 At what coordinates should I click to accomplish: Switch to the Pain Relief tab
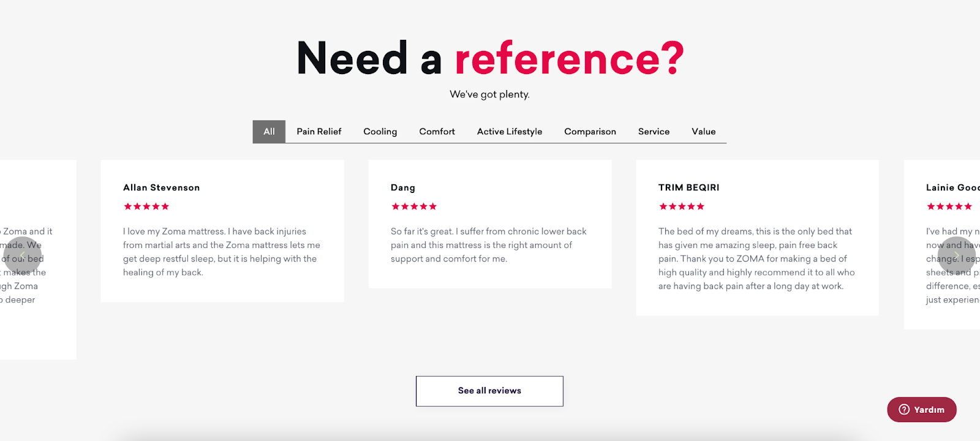click(319, 132)
